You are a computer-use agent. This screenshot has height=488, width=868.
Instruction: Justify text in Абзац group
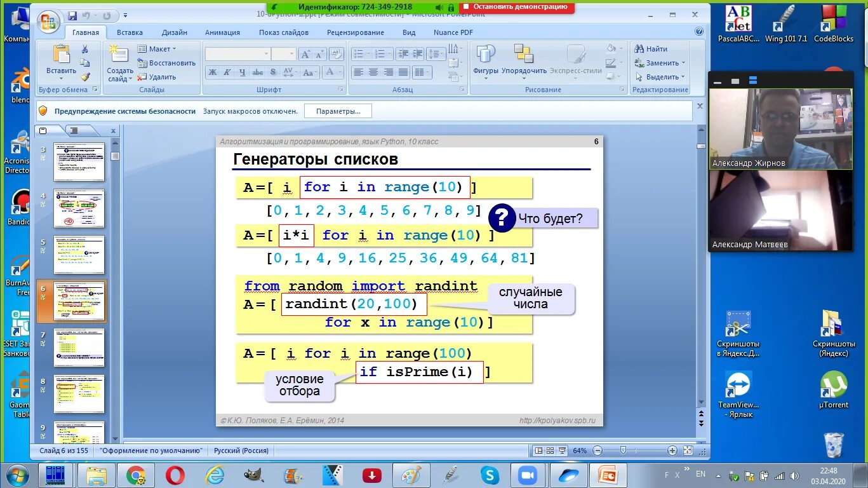click(x=403, y=72)
